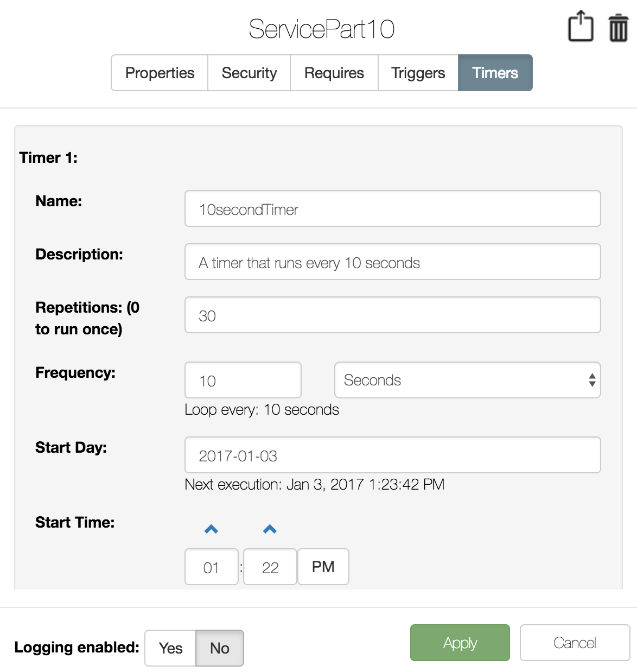Click the trash delete icon

click(x=618, y=28)
